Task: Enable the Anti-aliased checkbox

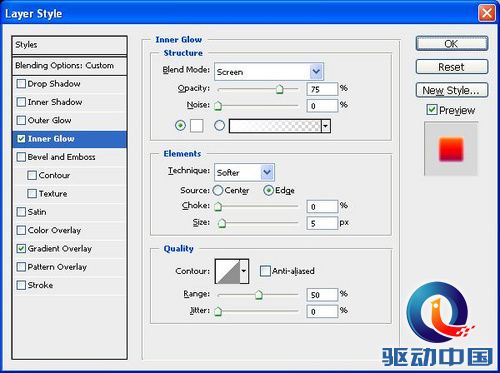Action: pos(265,271)
